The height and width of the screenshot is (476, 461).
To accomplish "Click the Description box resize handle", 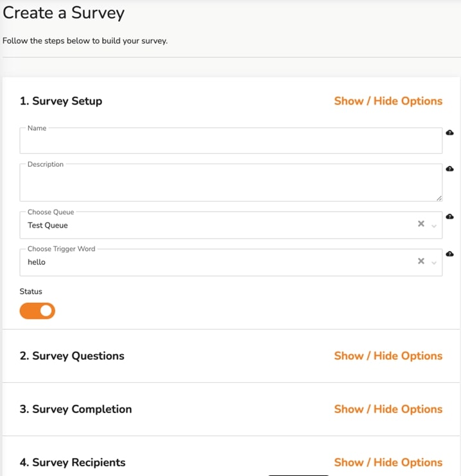I will click(x=439, y=198).
